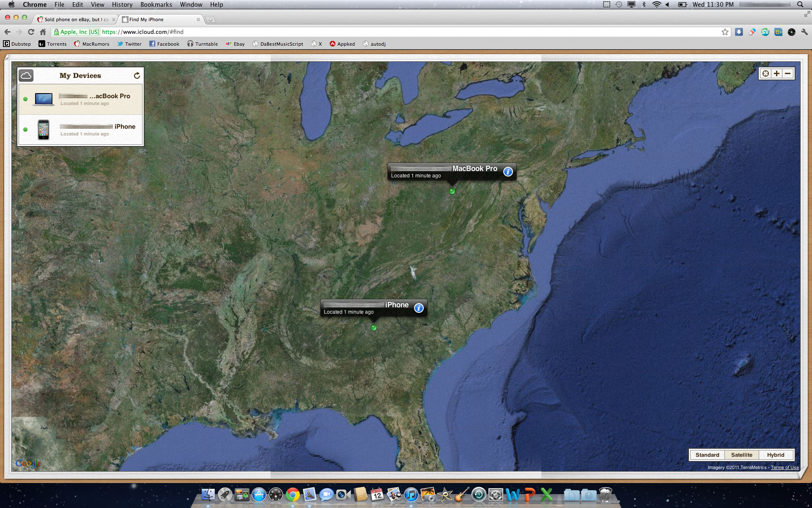Viewport: 812px width, 508px height.
Task: Open the MacRumors bookmark
Action: [92, 44]
